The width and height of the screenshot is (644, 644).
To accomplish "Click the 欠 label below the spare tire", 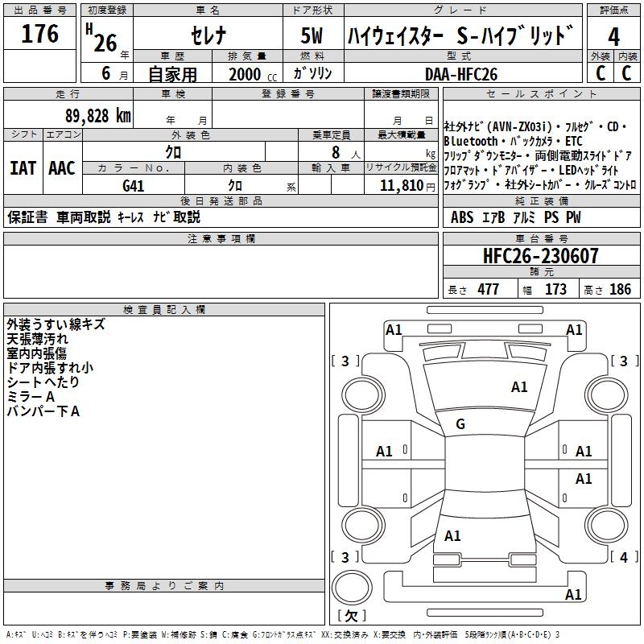I will (x=352, y=616).
